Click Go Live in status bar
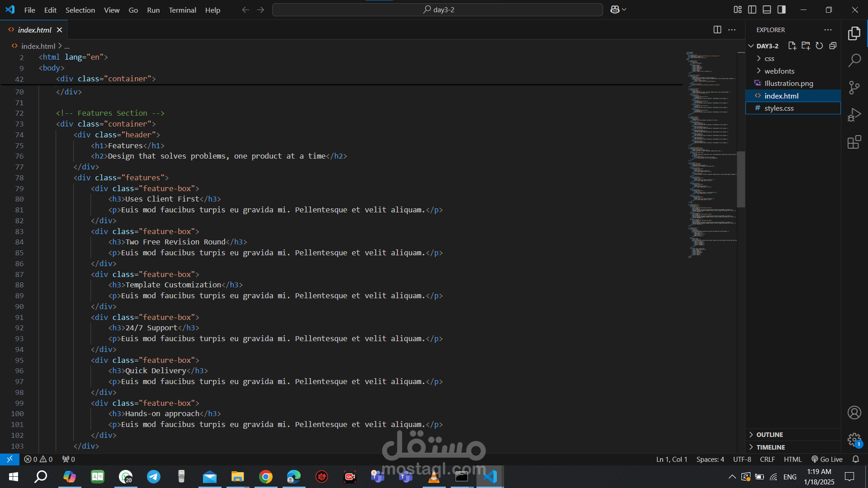This screenshot has height=488, width=868. tap(827, 459)
